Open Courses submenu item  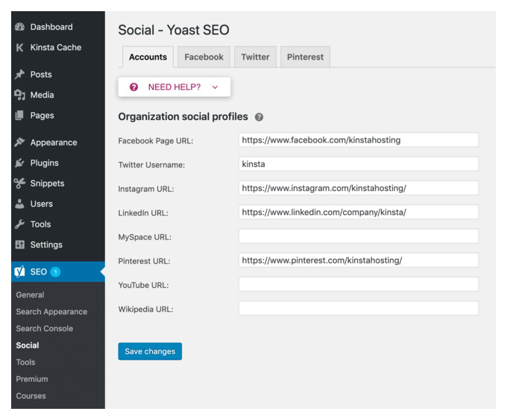point(31,395)
